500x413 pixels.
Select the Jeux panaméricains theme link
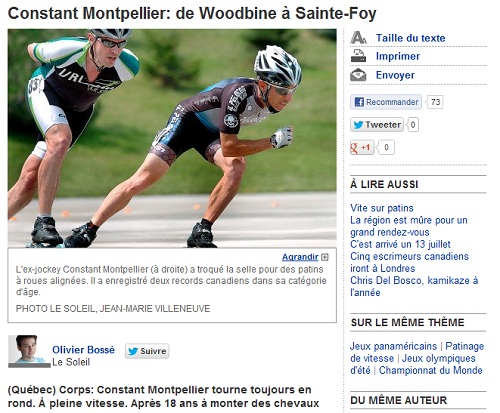coord(393,346)
